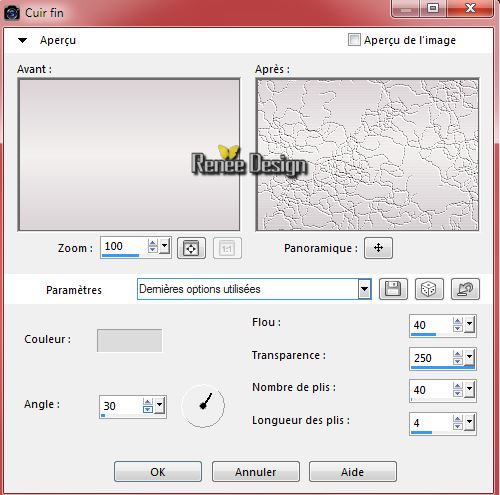Click the randomize parameters dice icon
500x495 pixels.
coord(429,289)
